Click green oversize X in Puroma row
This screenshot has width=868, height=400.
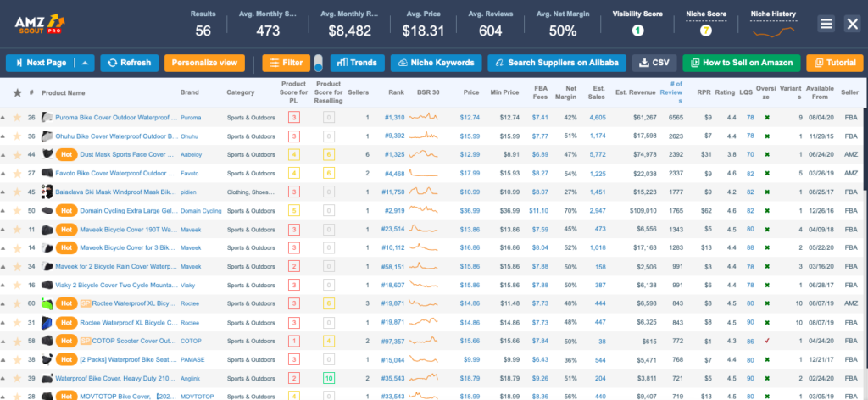(766, 117)
